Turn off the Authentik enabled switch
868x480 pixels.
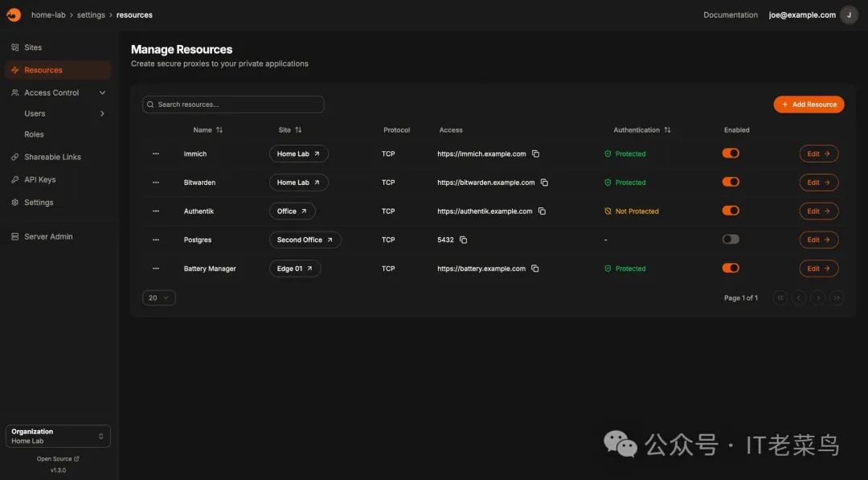(731, 211)
